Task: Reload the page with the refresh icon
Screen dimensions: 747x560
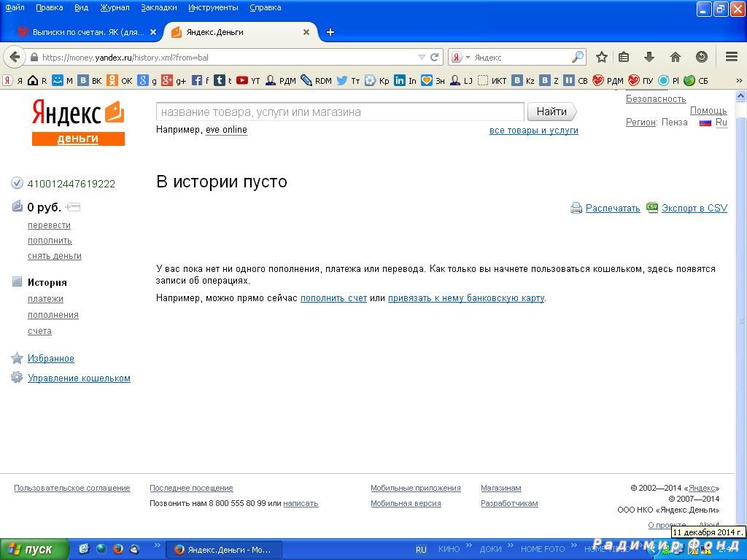Action: 434,57
